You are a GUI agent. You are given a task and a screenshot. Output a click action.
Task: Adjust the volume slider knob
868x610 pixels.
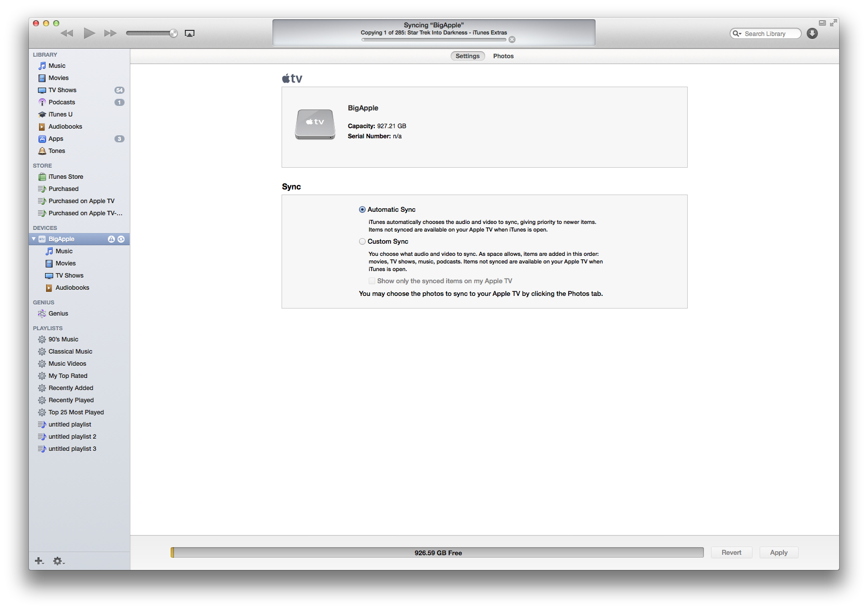pos(173,33)
